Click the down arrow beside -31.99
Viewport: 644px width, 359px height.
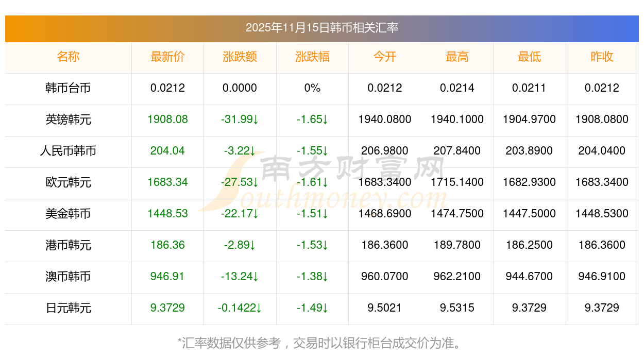(256, 119)
